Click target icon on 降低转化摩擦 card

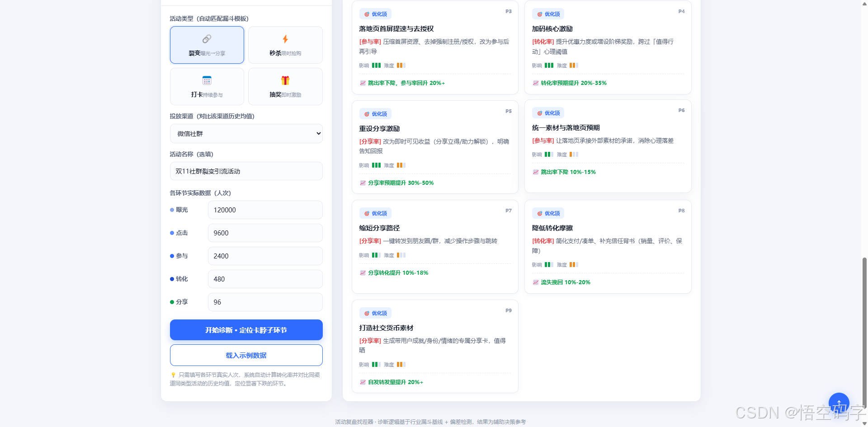[x=540, y=214]
